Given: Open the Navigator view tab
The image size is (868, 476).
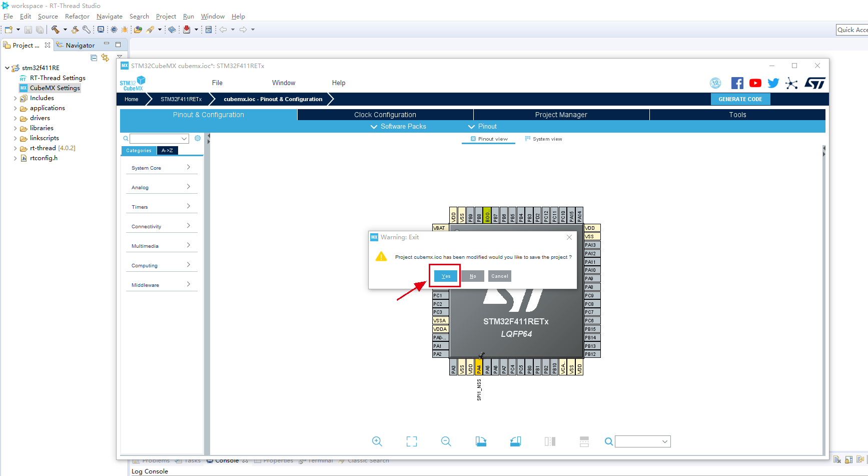Looking at the screenshot, I should tap(76, 45).
